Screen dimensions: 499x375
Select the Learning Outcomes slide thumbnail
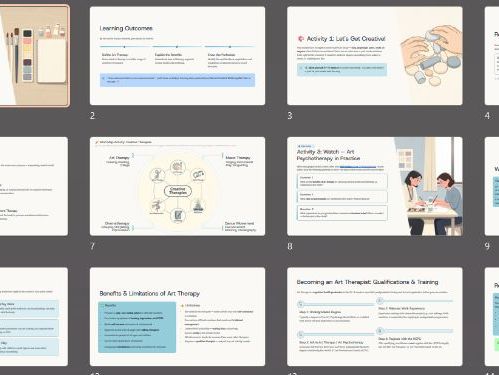tap(177, 56)
